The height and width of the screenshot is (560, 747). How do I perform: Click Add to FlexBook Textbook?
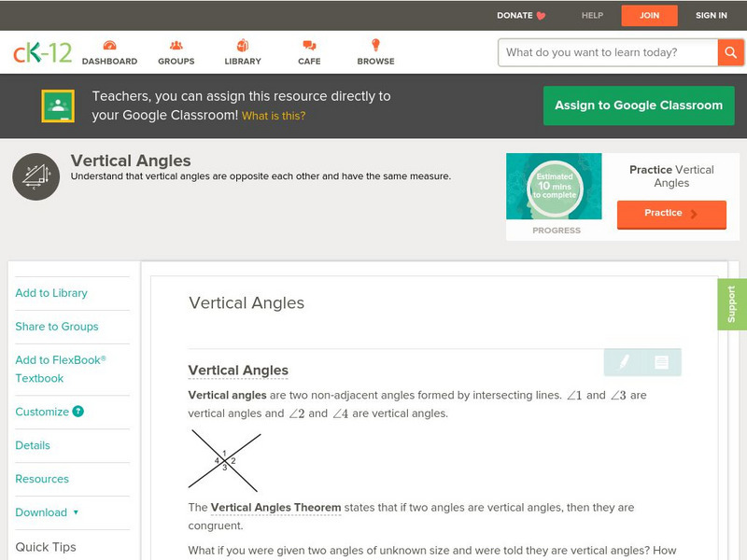tap(61, 369)
